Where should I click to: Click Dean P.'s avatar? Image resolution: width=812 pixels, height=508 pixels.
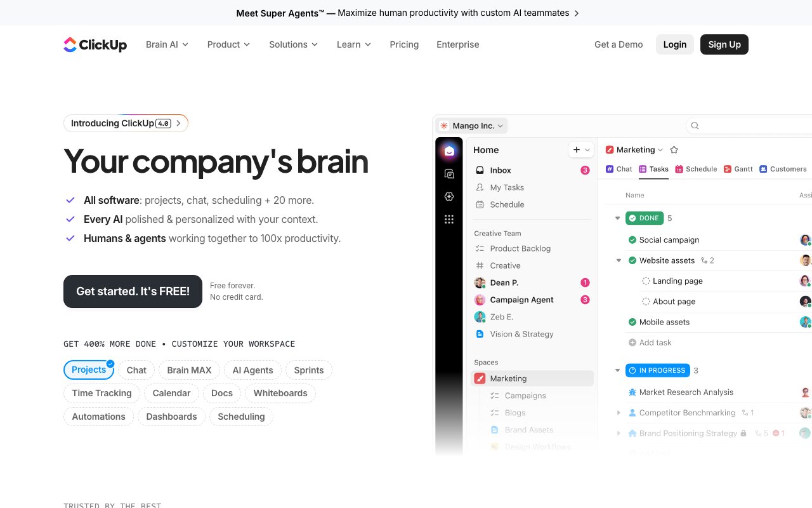(x=480, y=283)
